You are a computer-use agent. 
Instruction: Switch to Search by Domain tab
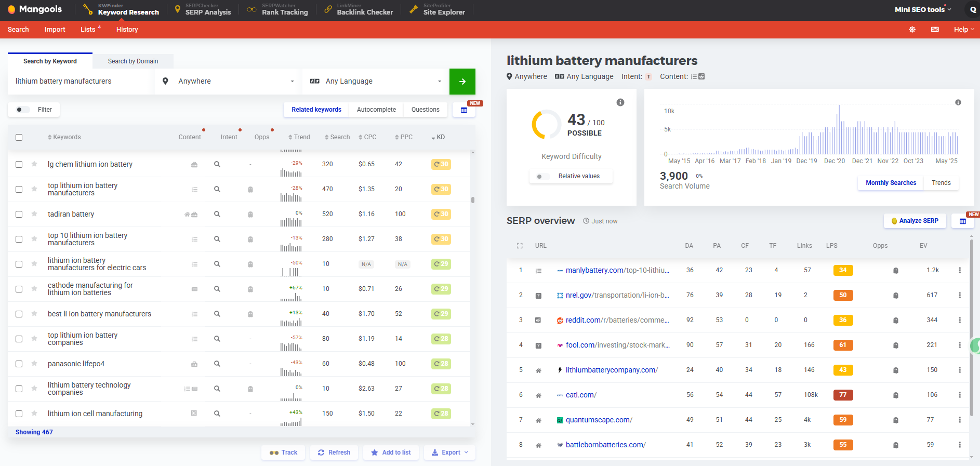coord(133,61)
